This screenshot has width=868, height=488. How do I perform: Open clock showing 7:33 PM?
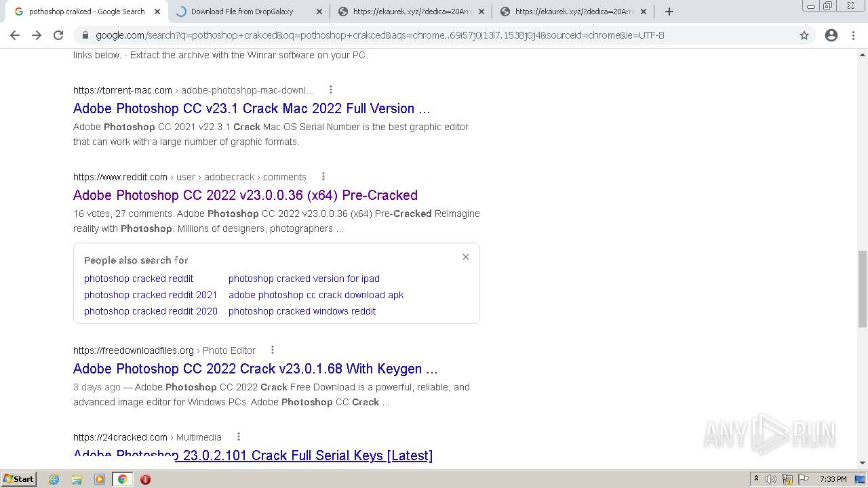pos(833,479)
